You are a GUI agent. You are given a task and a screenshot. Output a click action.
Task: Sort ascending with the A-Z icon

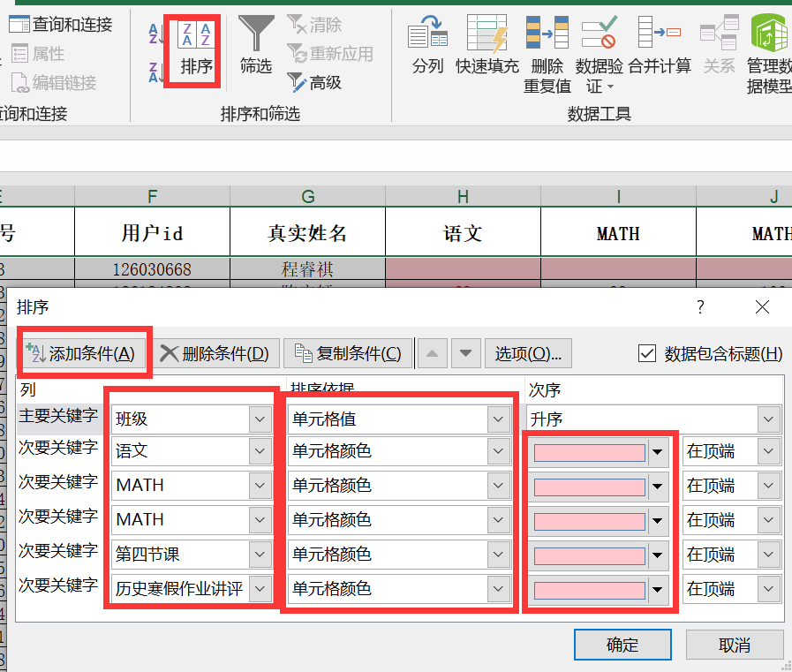pos(155,34)
